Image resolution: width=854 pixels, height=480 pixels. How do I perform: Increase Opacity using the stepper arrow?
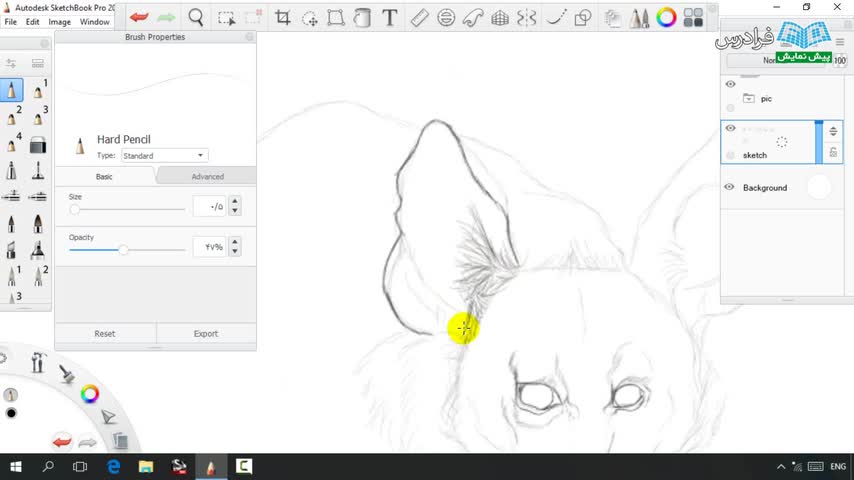[235, 242]
